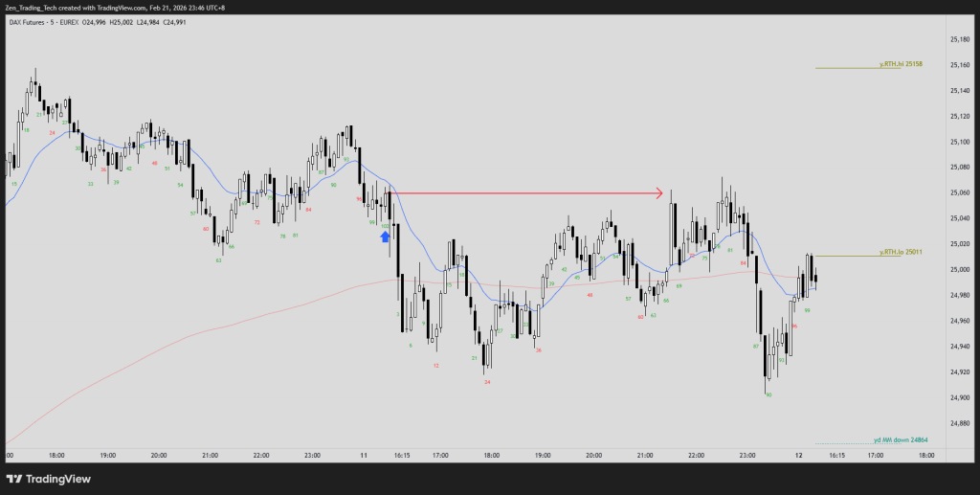The width and height of the screenshot is (980, 495).
Task: Select the 16:15 time label after 12
Action: [837, 456]
